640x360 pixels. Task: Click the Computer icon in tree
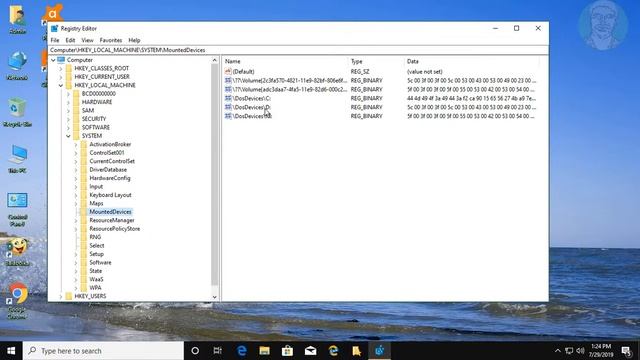[x=61, y=60]
